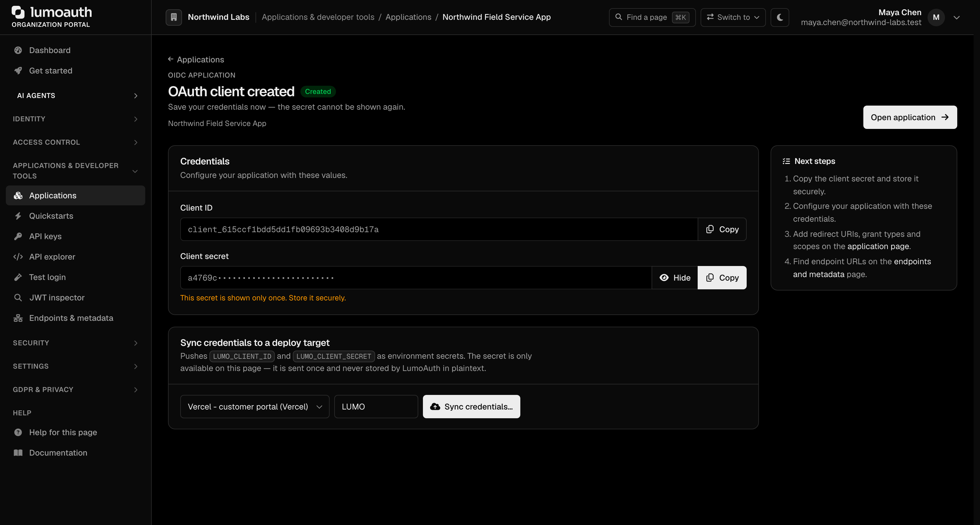Click the API keys key icon
The height and width of the screenshot is (525, 980).
tap(18, 236)
